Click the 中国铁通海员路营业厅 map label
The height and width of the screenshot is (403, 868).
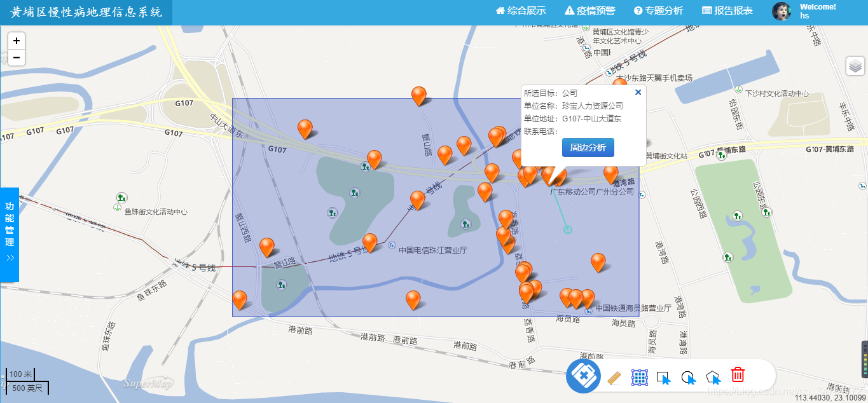633,308
